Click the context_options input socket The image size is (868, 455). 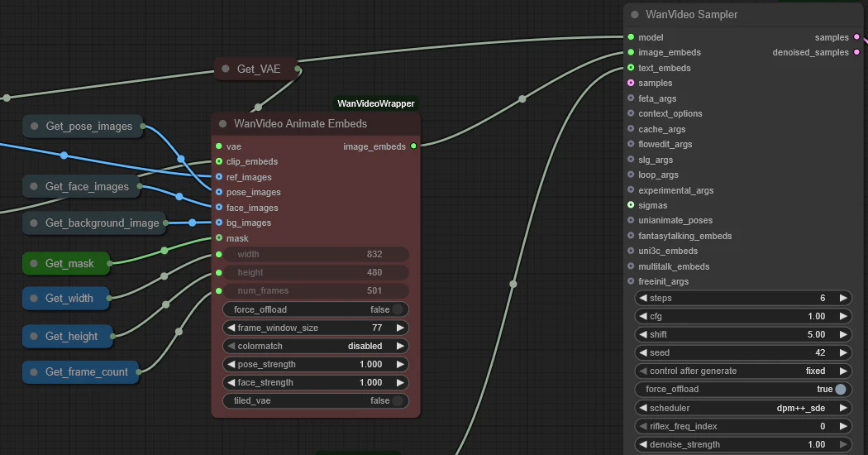pos(631,113)
